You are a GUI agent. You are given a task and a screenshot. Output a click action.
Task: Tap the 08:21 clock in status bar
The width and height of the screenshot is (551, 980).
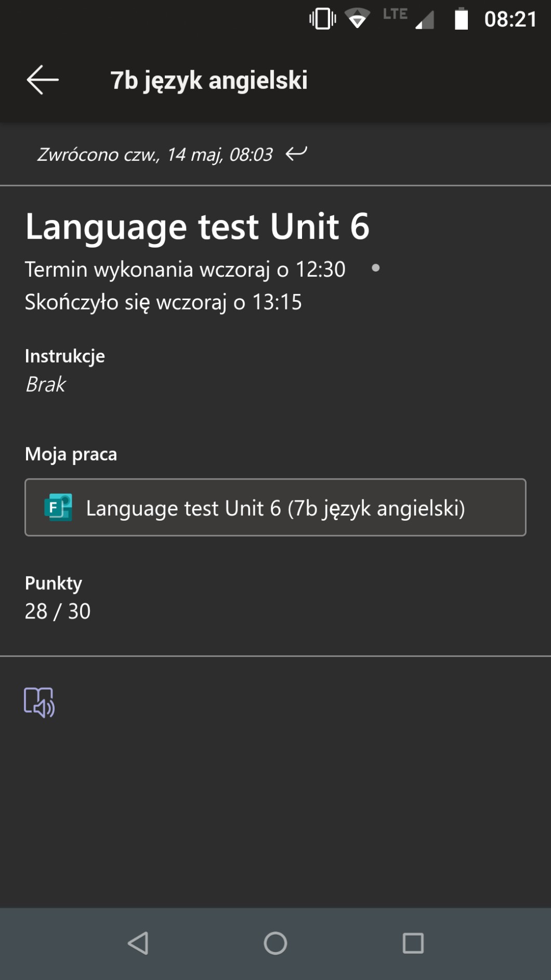510,19
